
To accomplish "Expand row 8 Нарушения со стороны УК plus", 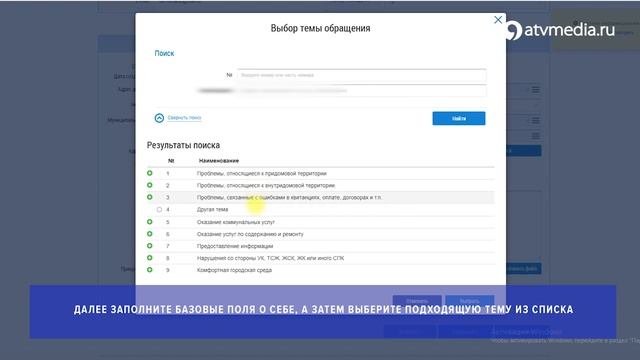I will pyautogui.click(x=150, y=258).
